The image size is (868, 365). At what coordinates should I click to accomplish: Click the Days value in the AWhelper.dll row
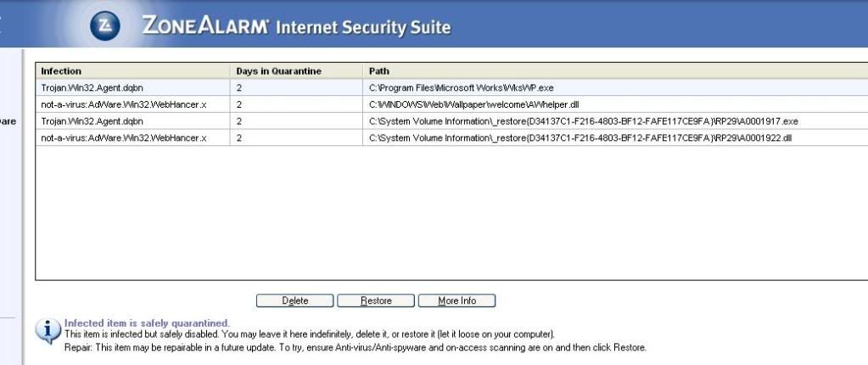pos(238,104)
